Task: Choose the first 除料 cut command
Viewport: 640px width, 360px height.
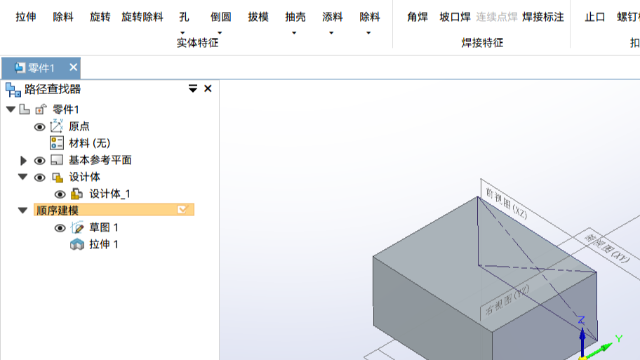Action: (x=63, y=17)
